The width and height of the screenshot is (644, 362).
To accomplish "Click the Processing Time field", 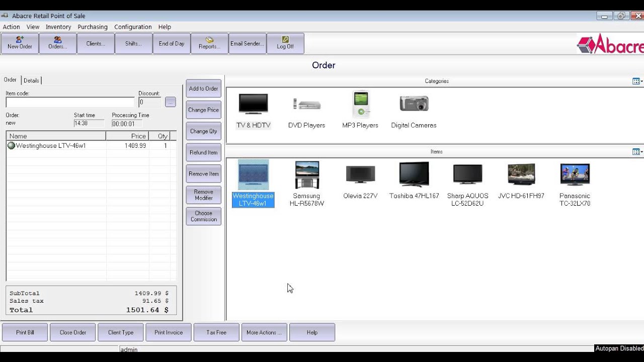I will click(127, 124).
